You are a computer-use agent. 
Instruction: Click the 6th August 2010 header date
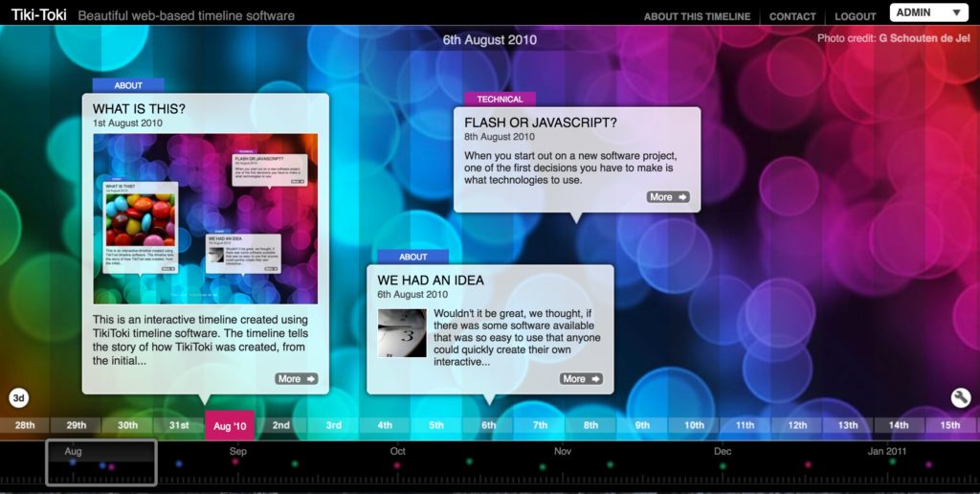tap(489, 40)
